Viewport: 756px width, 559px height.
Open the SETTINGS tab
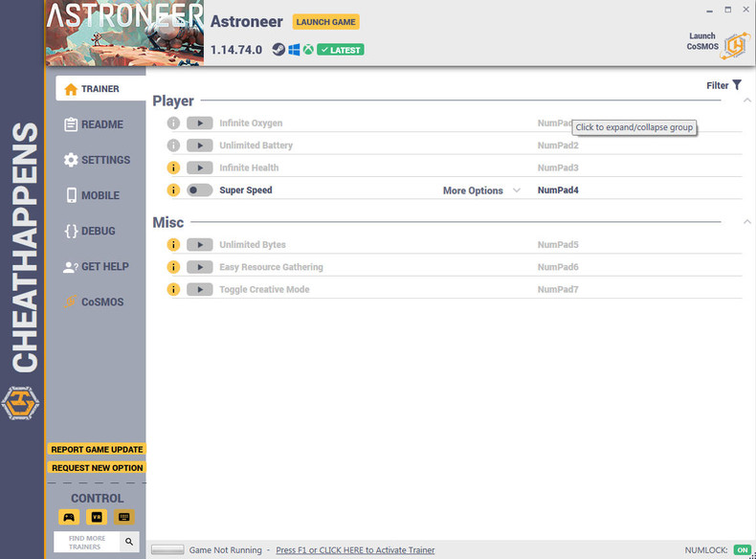pos(97,160)
